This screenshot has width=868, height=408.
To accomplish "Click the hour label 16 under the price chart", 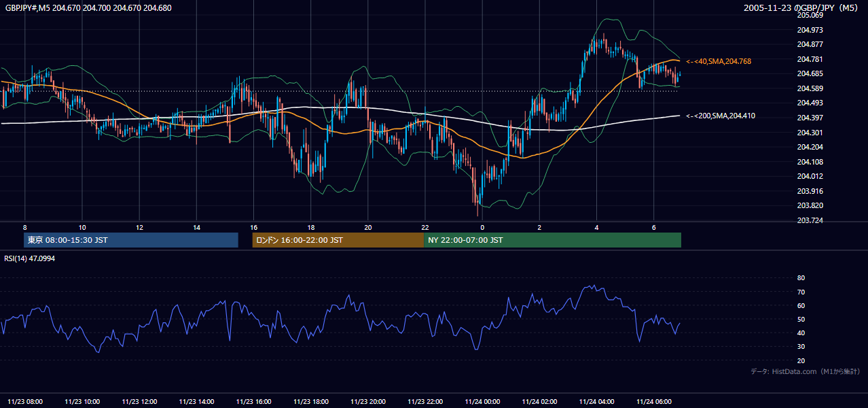I will tap(253, 227).
